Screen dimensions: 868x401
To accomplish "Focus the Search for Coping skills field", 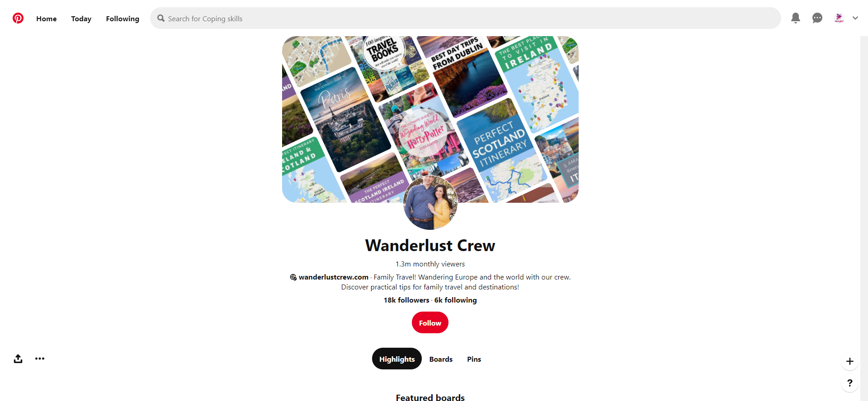I will 466,18.
